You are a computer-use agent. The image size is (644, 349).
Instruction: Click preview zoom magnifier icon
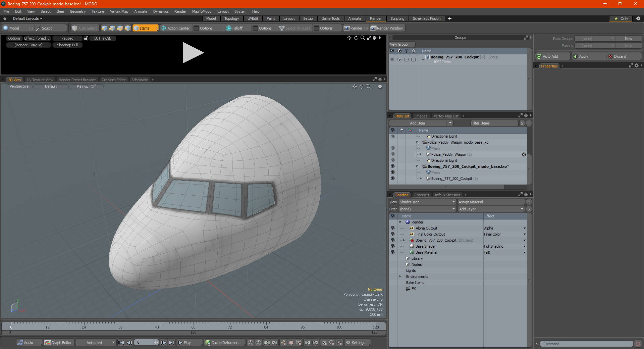363,38
